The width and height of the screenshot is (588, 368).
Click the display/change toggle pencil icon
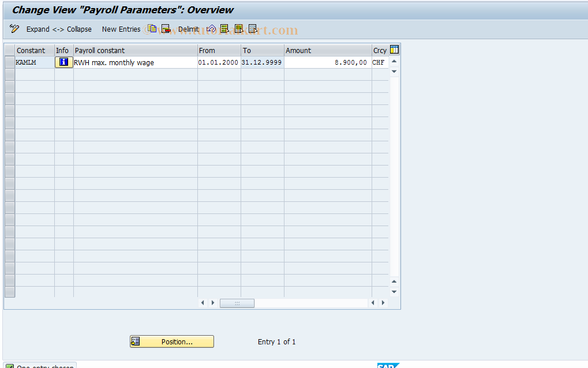pyautogui.click(x=14, y=29)
